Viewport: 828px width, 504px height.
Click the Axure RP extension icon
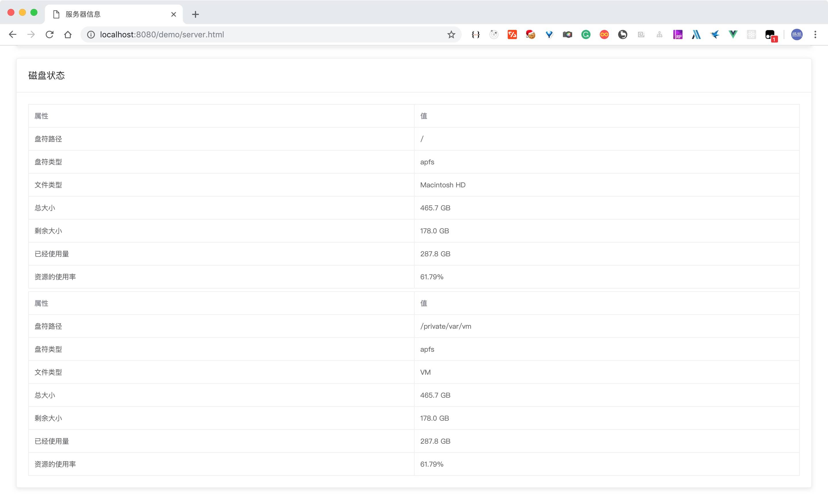click(x=677, y=34)
